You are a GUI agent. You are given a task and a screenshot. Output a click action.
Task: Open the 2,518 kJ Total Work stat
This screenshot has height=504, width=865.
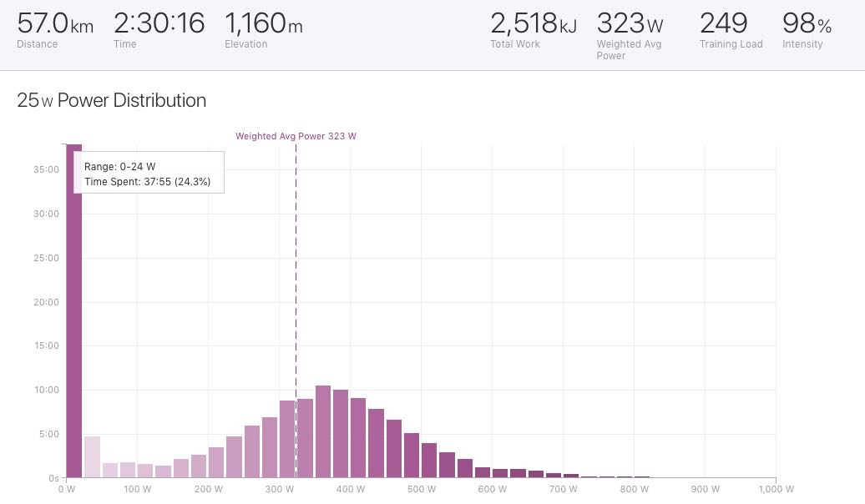pyautogui.click(x=533, y=30)
